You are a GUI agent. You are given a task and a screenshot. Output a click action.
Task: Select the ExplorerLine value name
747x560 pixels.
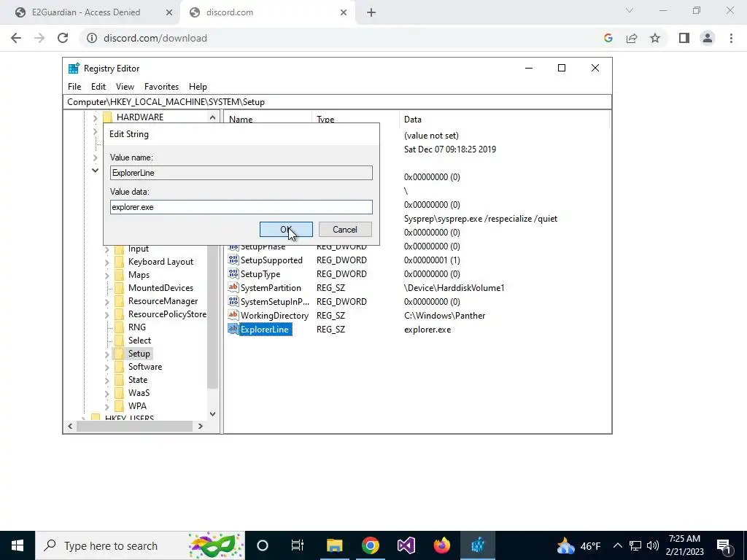coord(265,330)
